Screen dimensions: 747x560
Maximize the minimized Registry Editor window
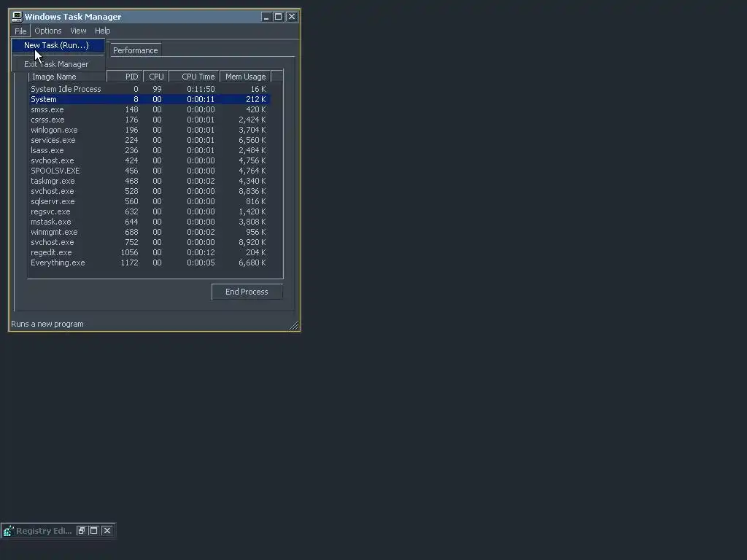coord(94,531)
